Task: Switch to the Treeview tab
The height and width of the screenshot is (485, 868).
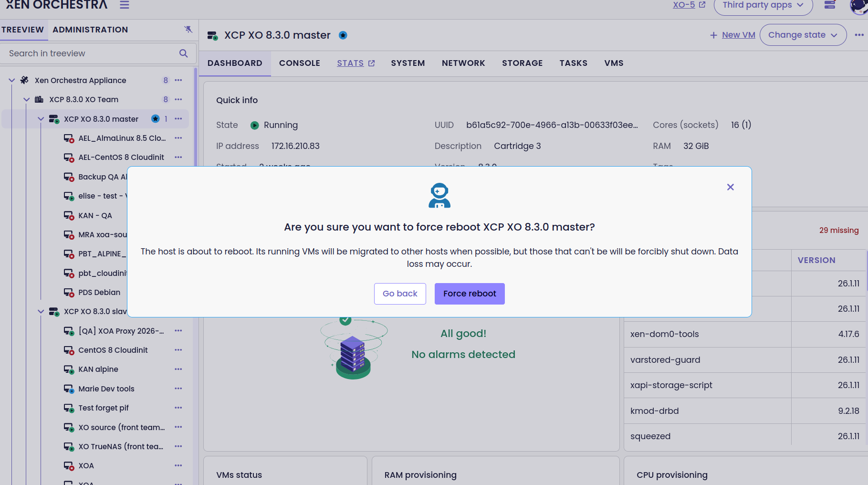Action: point(22,30)
